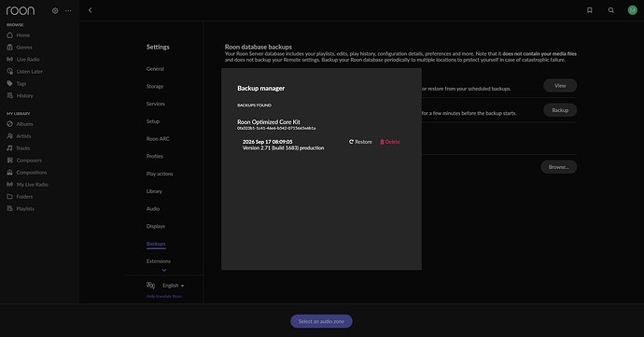
Task: Click the language translate icon
Action: (150, 286)
